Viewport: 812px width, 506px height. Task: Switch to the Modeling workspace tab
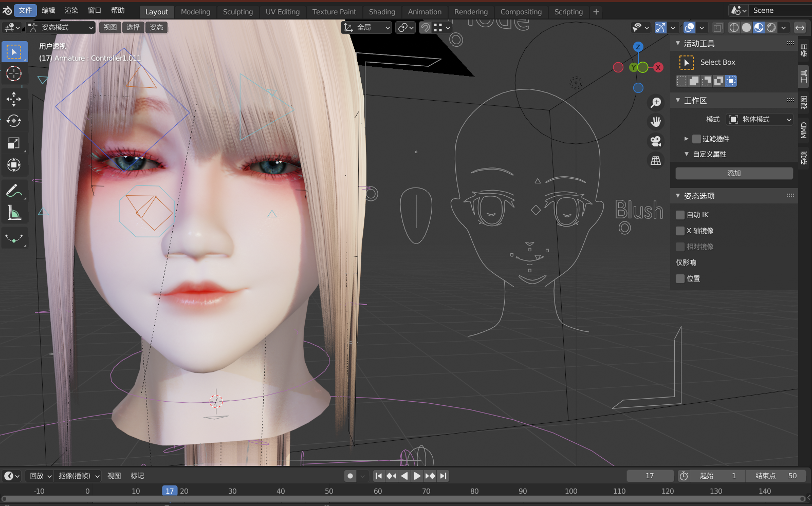195,11
